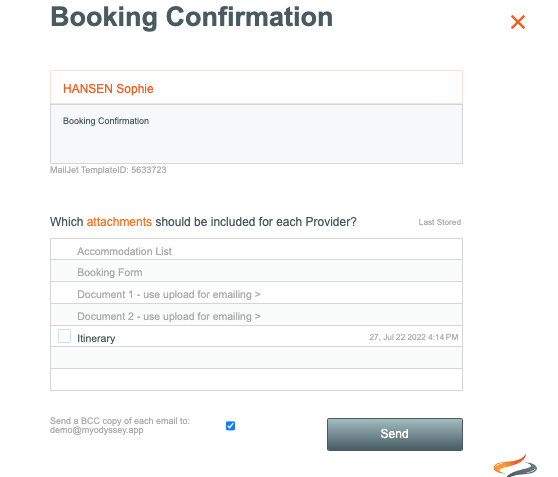The image size is (558, 477).
Task: Click the Last Stored column header
Action: (439, 222)
